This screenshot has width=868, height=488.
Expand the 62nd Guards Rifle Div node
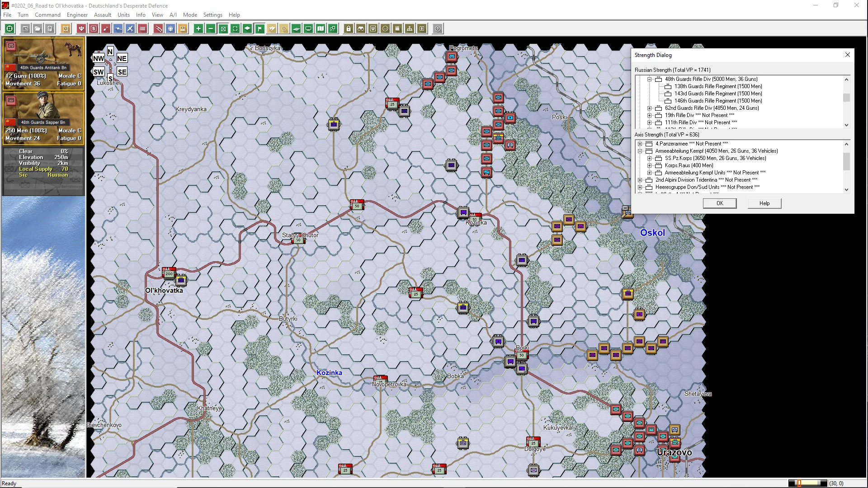pos(650,108)
